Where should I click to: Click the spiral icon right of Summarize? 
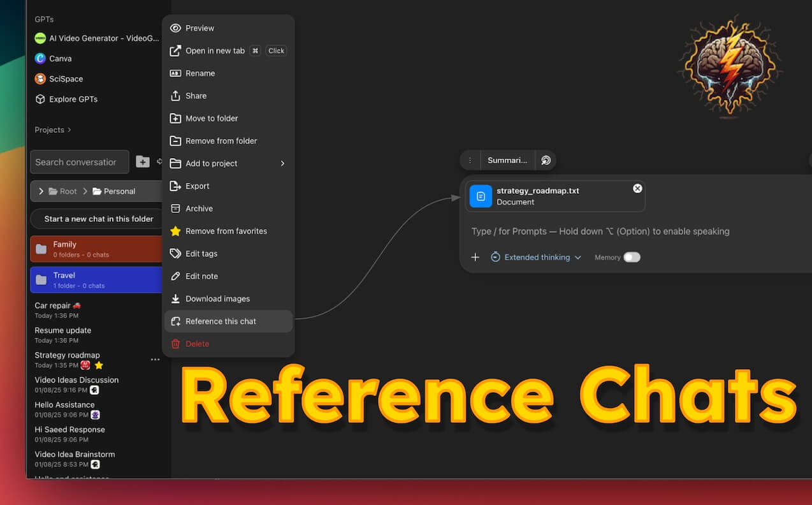(x=546, y=161)
